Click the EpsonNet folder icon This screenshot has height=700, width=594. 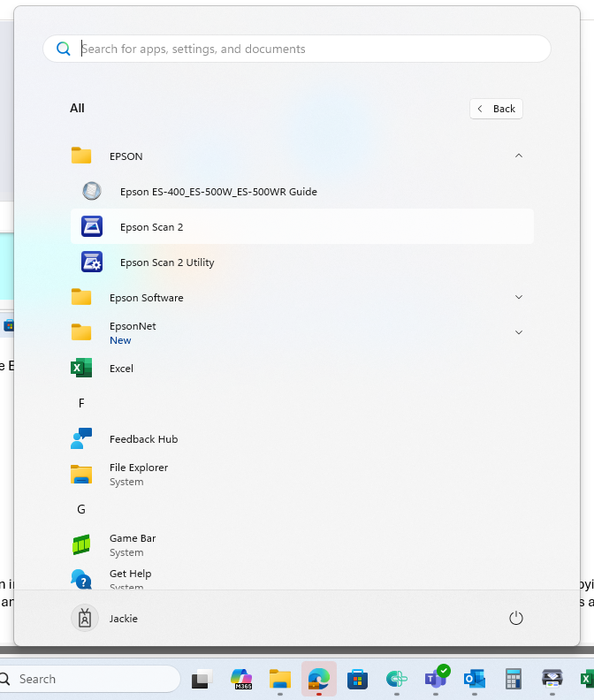[81, 332]
